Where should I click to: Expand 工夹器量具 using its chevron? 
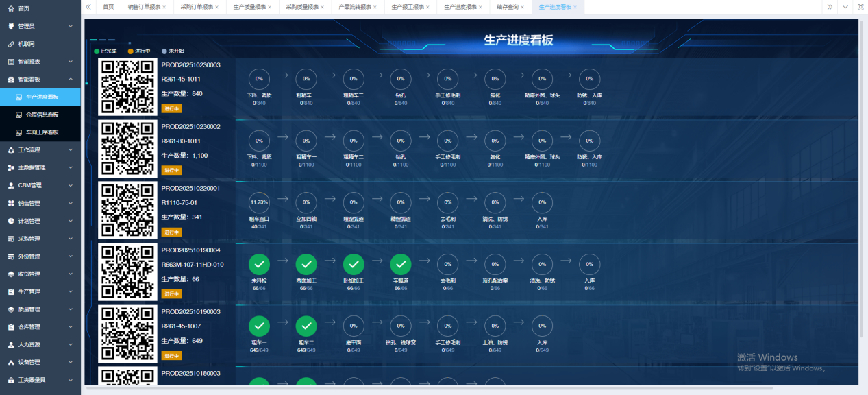tap(71, 380)
